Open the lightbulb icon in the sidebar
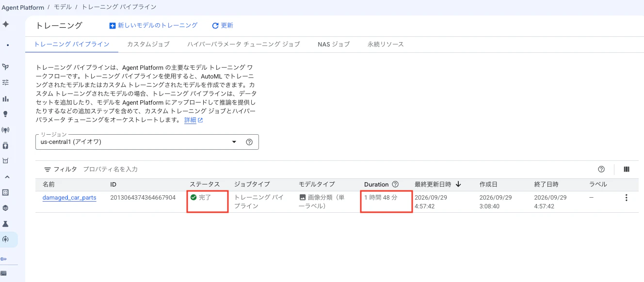Image resolution: width=644 pixels, height=282 pixels. [6, 114]
